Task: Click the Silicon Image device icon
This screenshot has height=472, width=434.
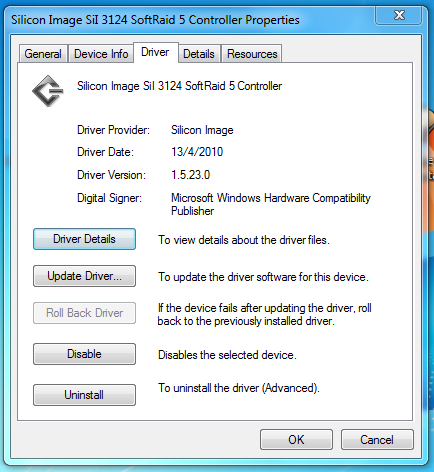Action: pyautogui.click(x=48, y=91)
